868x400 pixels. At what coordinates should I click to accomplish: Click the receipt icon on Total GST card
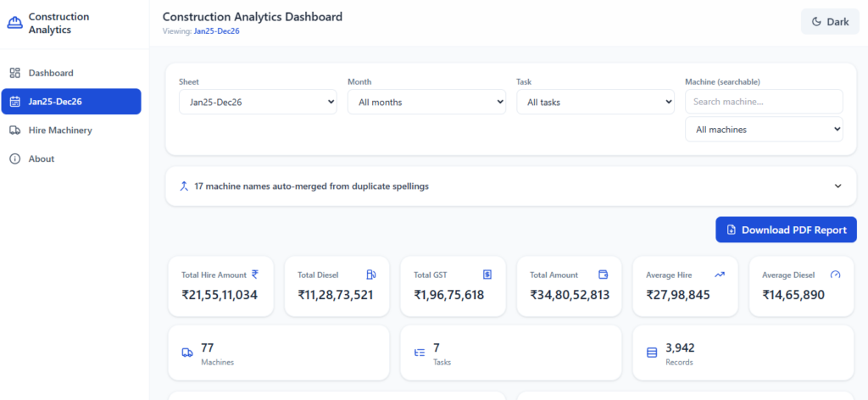click(x=487, y=275)
